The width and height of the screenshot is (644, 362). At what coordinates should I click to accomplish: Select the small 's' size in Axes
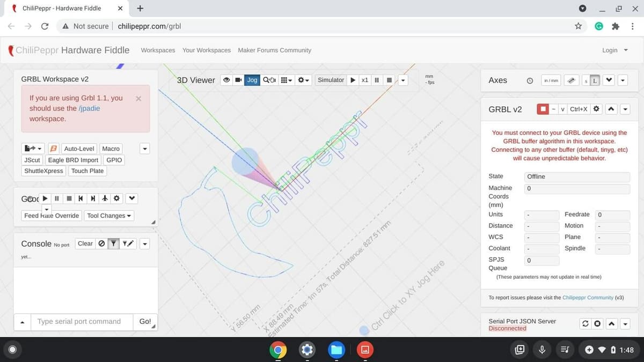pos(587,80)
